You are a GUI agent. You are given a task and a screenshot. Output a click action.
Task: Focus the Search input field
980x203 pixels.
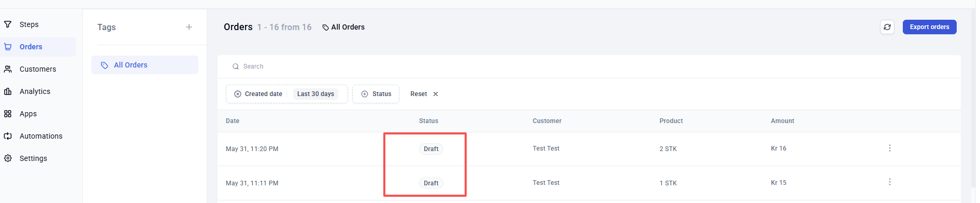589,66
